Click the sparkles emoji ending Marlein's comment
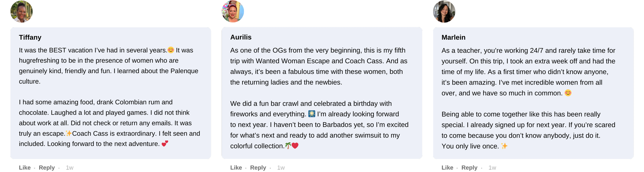Image resolution: width=644 pixels, height=172 pixels. pyautogui.click(x=504, y=146)
